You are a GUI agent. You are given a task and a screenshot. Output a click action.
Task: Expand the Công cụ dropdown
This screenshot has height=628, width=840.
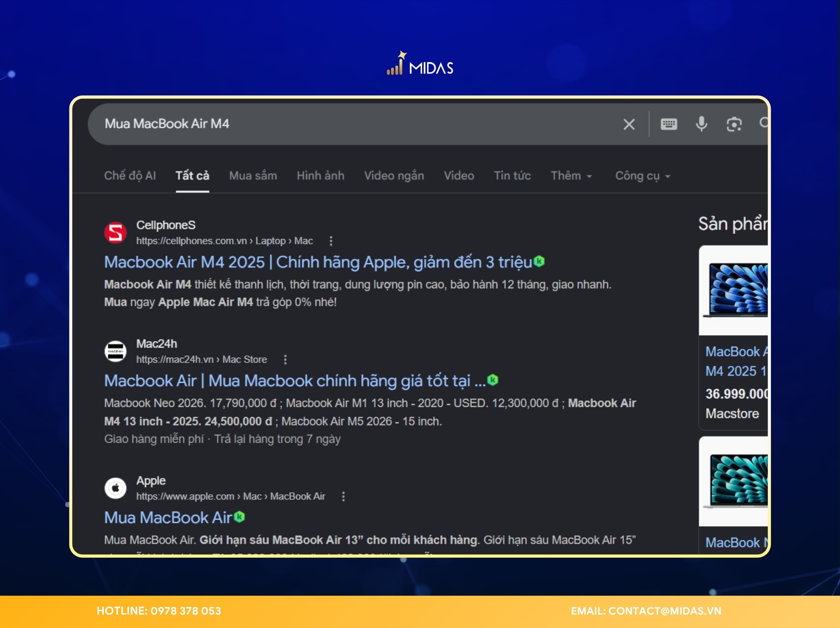click(643, 176)
